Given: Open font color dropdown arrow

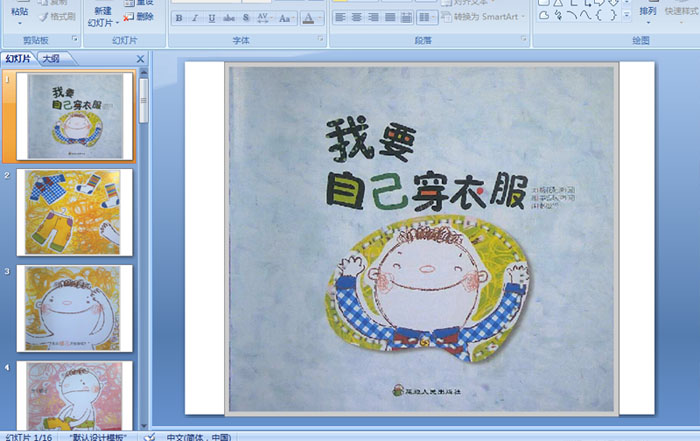Looking at the screenshot, I should click(x=320, y=18).
